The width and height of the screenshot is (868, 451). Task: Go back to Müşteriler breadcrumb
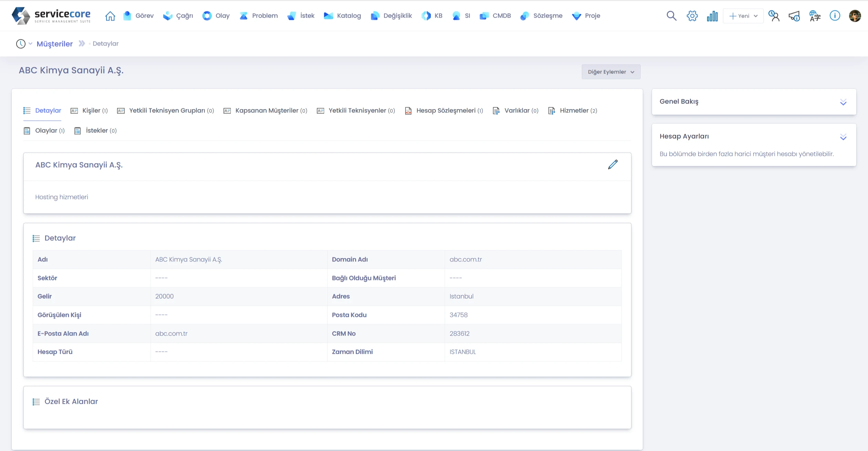pyautogui.click(x=55, y=44)
